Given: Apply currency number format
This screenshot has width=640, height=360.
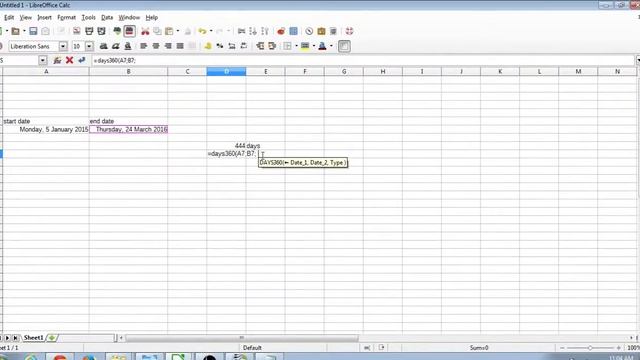Looking at the screenshot, I should coord(208,46).
